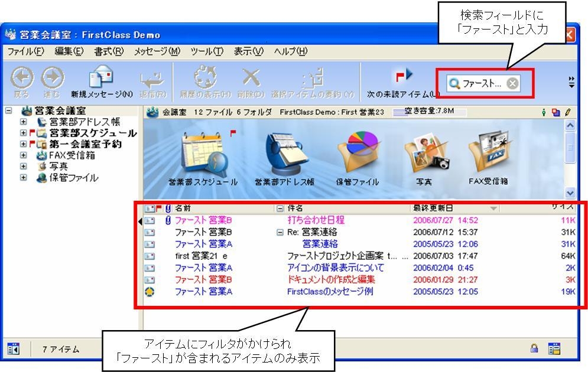The height and width of the screenshot is (372, 588).
Task: Collapse threads via 件名 header minus box
Action: click(x=280, y=208)
